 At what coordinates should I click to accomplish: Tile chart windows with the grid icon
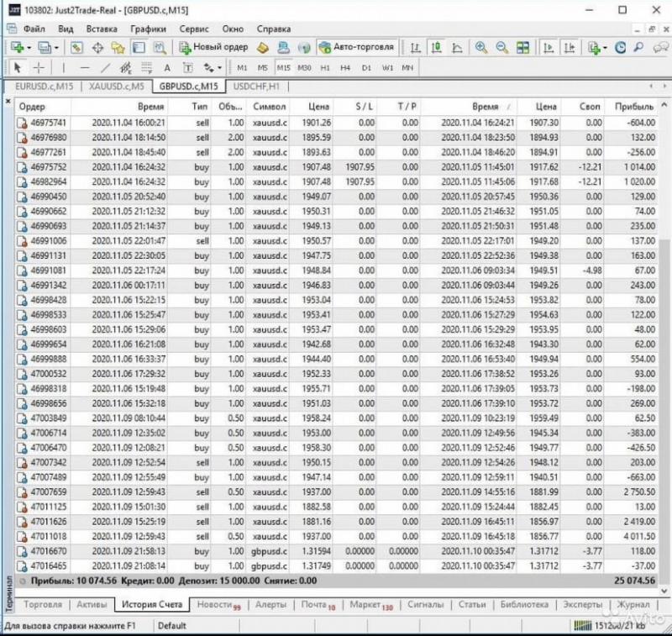coord(522,48)
